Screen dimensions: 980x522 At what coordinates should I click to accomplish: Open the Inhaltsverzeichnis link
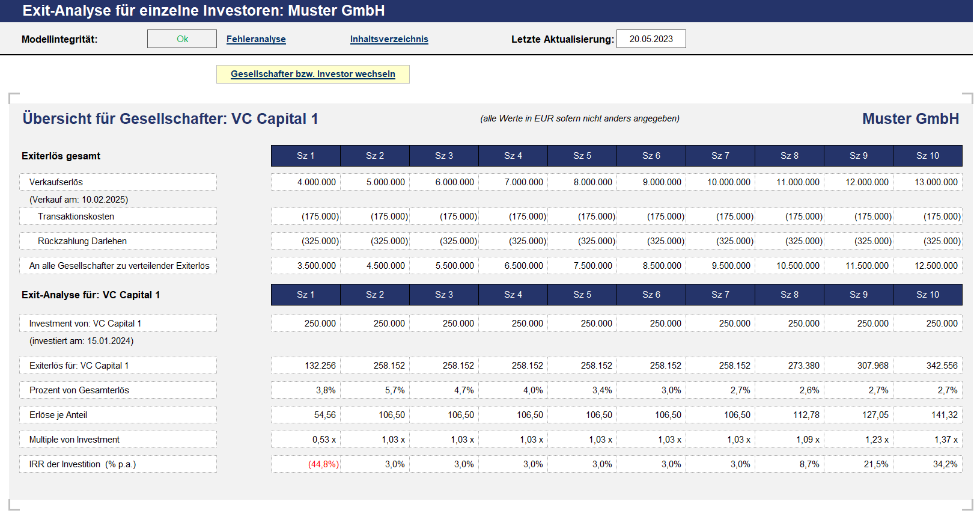[x=389, y=39]
